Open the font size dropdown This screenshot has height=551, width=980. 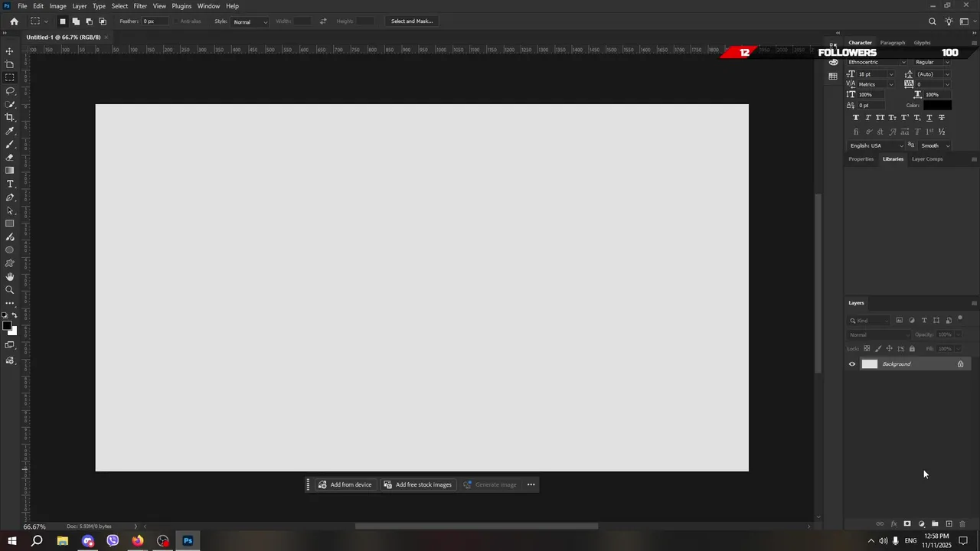tap(890, 74)
